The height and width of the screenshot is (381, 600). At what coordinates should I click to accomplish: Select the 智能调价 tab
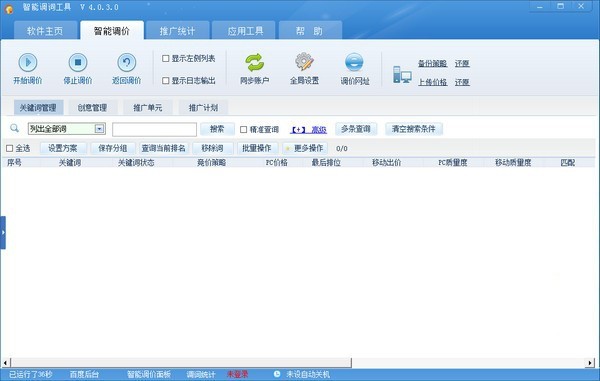click(x=112, y=31)
